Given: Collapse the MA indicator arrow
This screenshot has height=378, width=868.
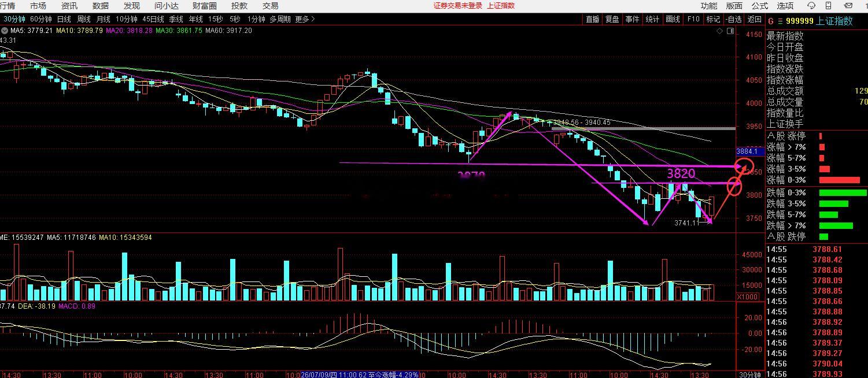Looking at the screenshot, I should point(5,31).
